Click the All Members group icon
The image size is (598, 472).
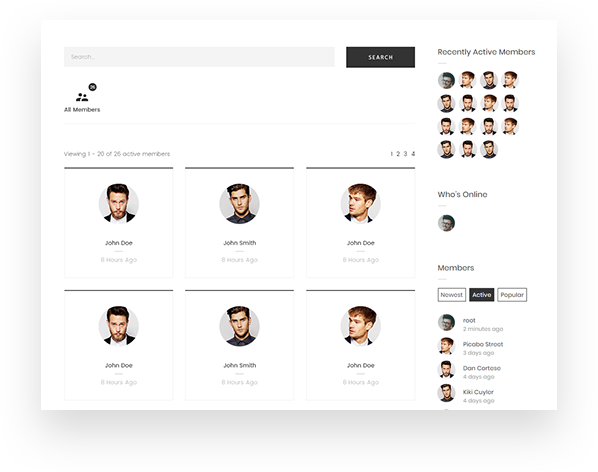point(82,97)
